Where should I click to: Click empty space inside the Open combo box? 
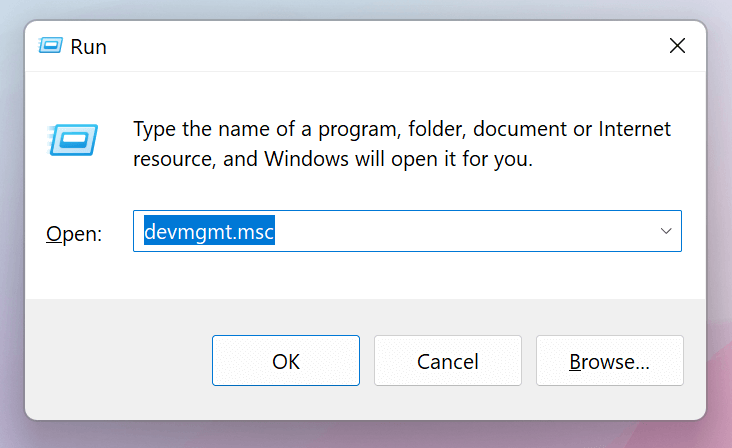click(x=462, y=231)
